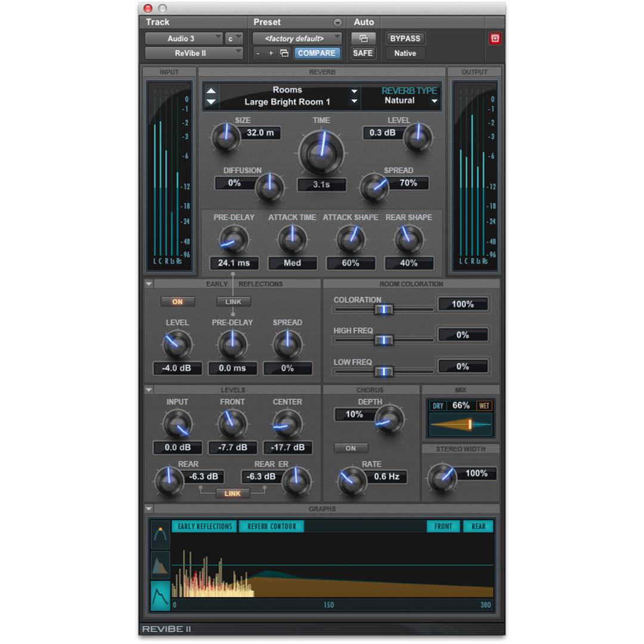Open the Audio 3 track selector
The image size is (644, 644).
(184, 38)
